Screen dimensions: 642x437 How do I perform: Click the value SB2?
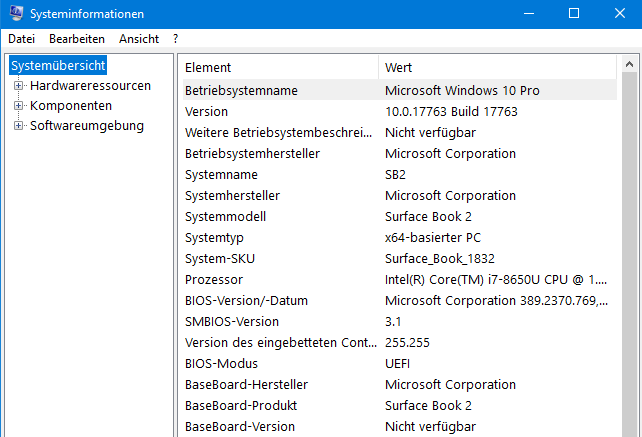click(395, 174)
